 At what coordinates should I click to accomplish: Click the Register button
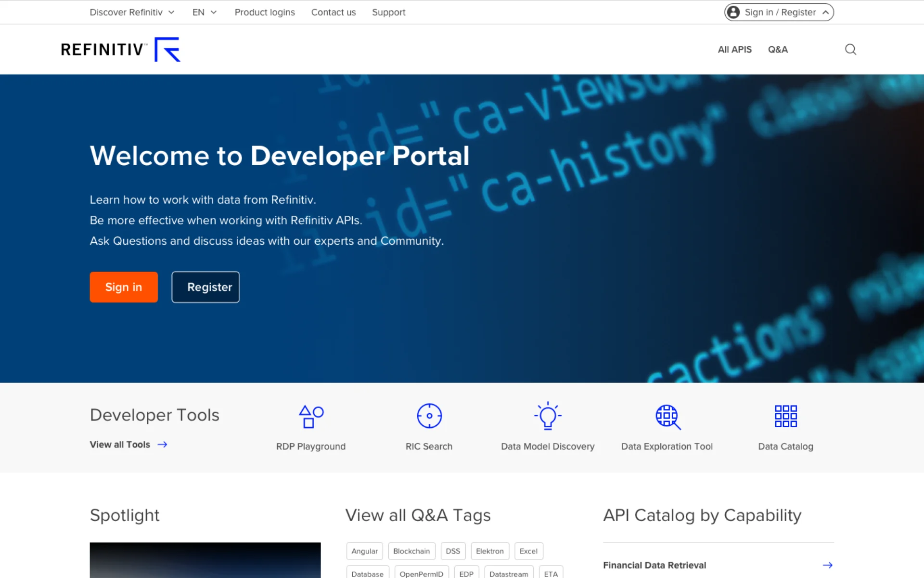point(205,287)
